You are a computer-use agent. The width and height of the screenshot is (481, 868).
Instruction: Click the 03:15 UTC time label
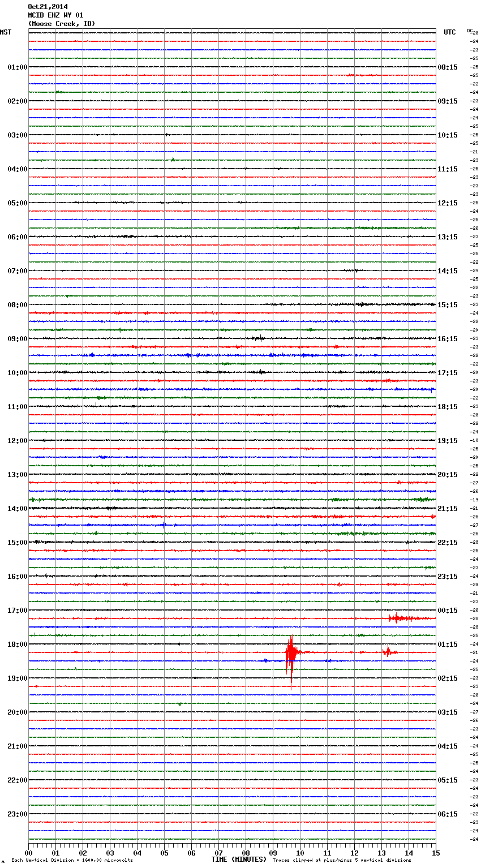448,712
